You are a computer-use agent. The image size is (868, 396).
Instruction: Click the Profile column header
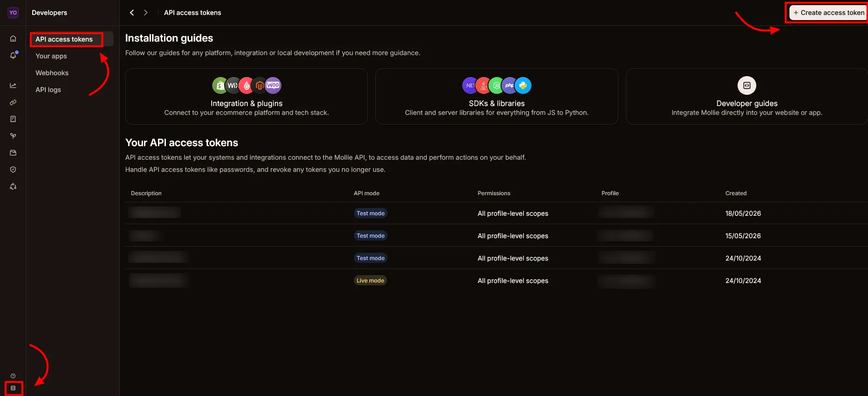coord(610,193)
